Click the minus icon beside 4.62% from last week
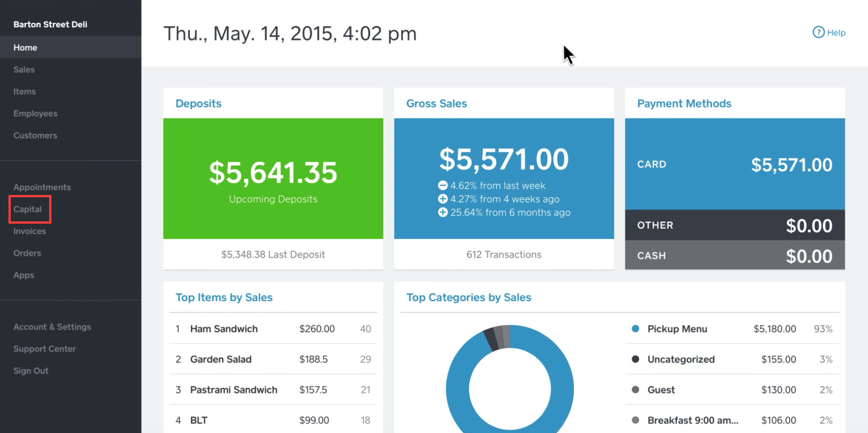This screenshot has height=433, width=868. click(x=442, y=186)
